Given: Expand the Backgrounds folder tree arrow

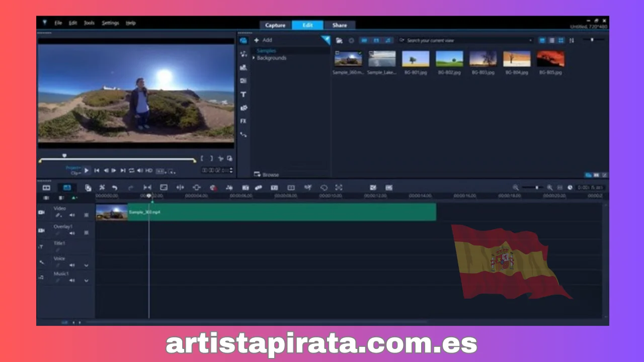Looking at the screenshot, I should (x=254, y=58).
